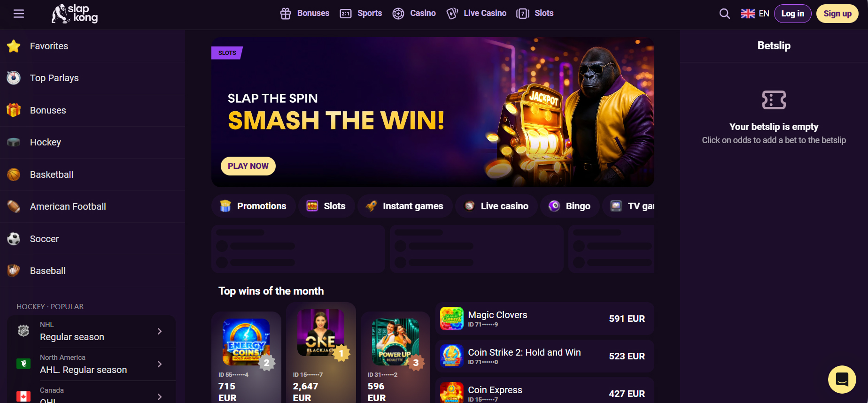This screenshot has height=403, width=868.
Task: Click the PLAY NOW button
Action: 248,166
